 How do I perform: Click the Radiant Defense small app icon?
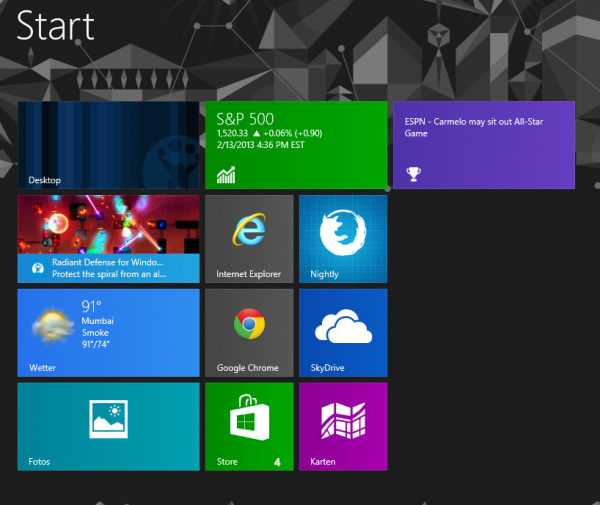pyautogui.click(x=38, y=268)
